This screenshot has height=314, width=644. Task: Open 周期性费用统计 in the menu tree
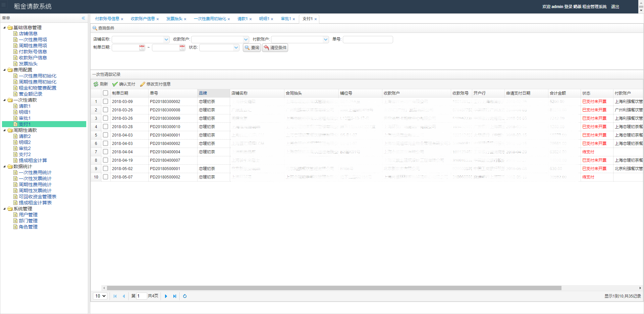pyautogui.click(x=35, y=185)
